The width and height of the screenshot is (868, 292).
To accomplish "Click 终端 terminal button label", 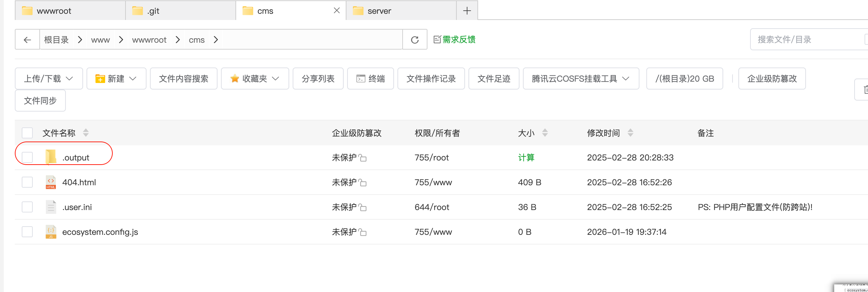I will point(377,79).
